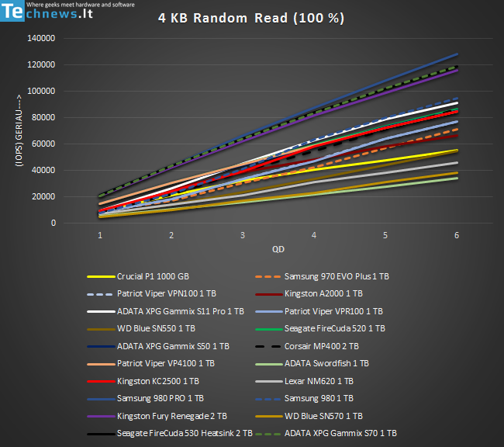This screenshot has width=504, height=447.
Task: Click the red legend line for Kingston KC2500
Action: pos(101,381)
